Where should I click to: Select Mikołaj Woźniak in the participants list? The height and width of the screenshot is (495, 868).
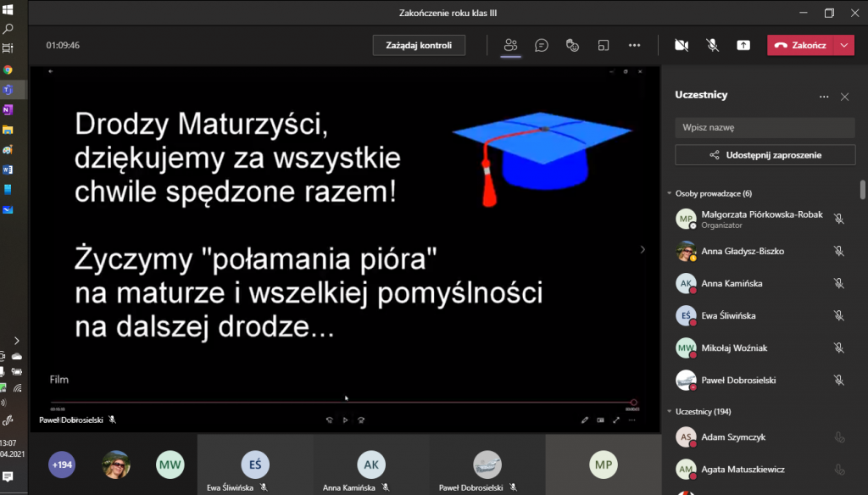coord(733,348)
